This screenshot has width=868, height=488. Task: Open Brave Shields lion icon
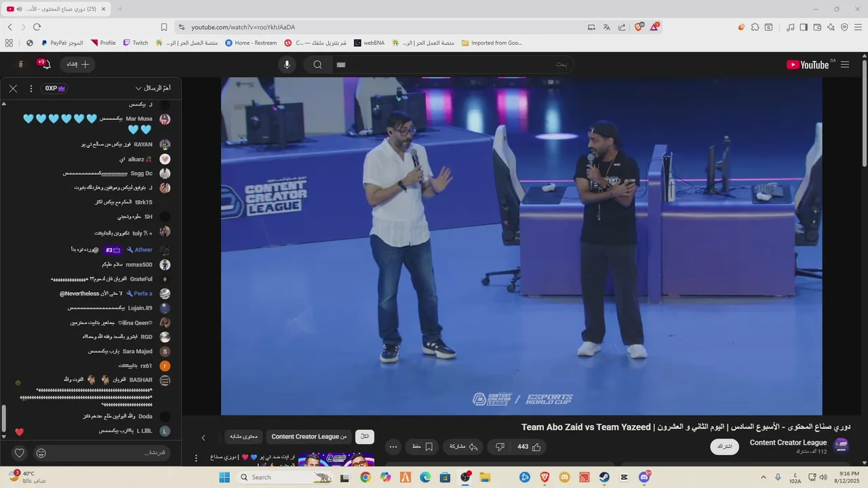tap(639, 27)
